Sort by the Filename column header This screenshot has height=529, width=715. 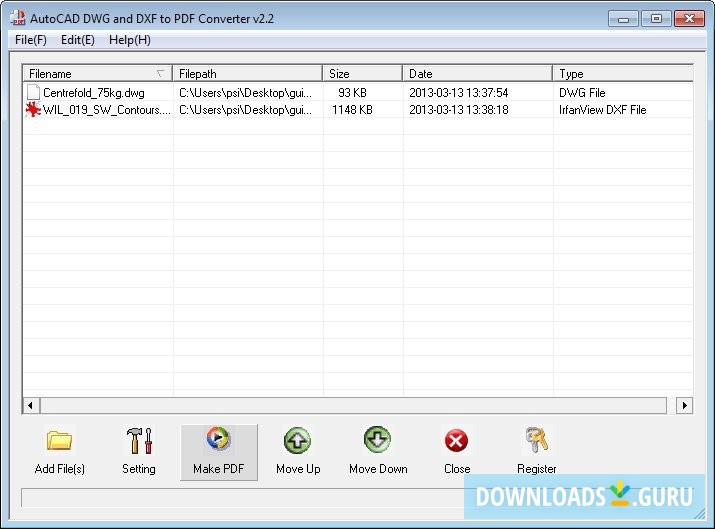pos(98,73)
